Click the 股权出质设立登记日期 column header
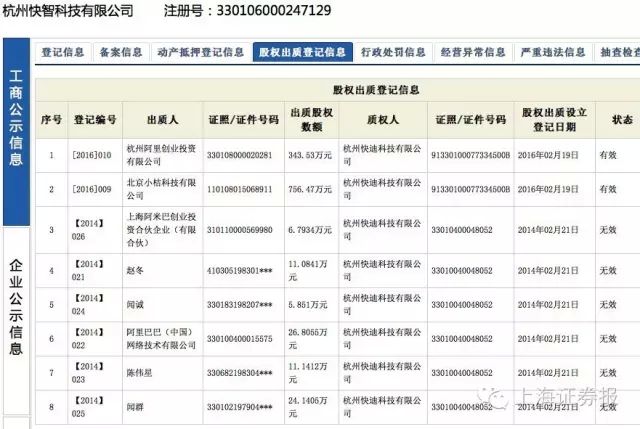 (x=554, y=120)
